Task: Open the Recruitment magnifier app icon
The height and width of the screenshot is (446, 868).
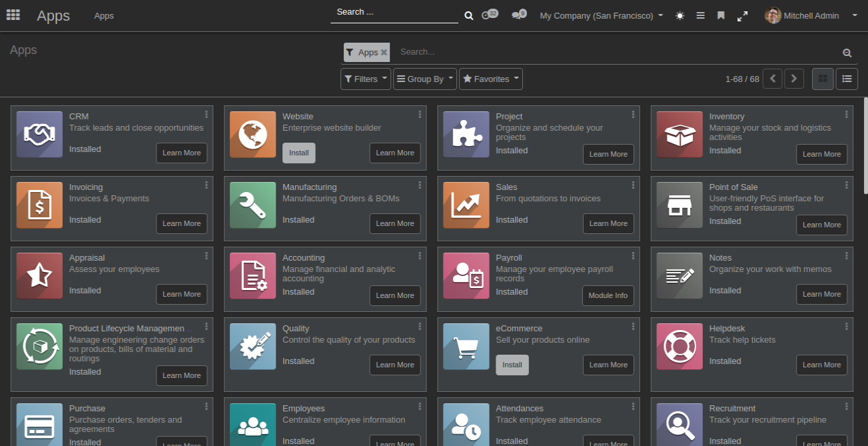Action: (x=679, y=425)
